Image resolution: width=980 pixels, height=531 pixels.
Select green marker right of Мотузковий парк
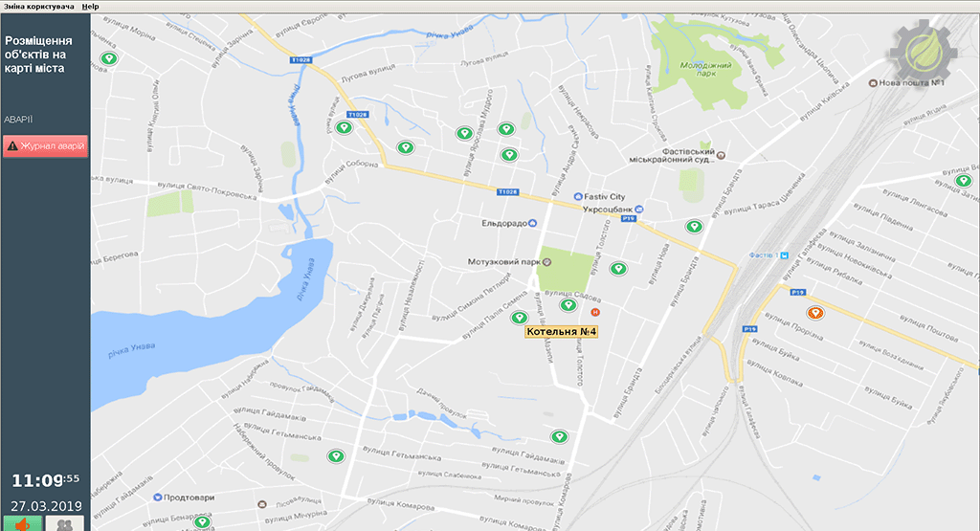618,269
